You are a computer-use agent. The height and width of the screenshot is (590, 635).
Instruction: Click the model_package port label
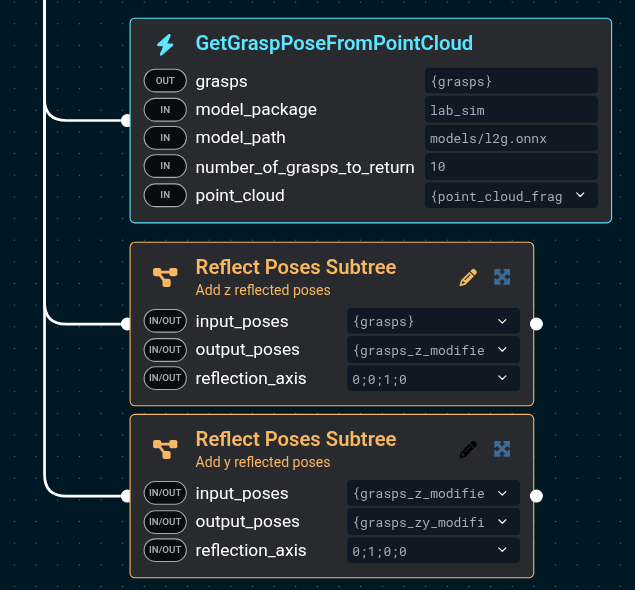click(256, 110)
